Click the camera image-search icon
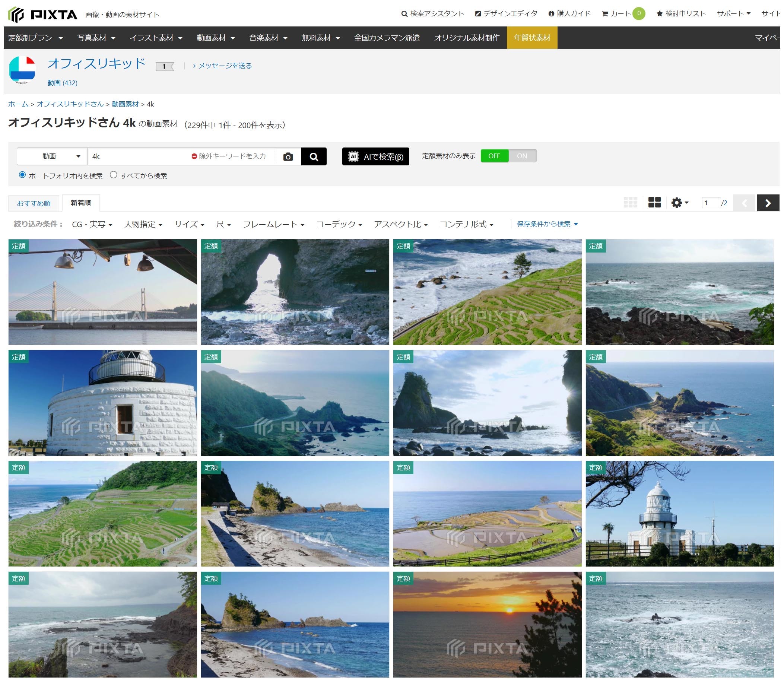This screenshot has width=784, height=682. (288, 156)
